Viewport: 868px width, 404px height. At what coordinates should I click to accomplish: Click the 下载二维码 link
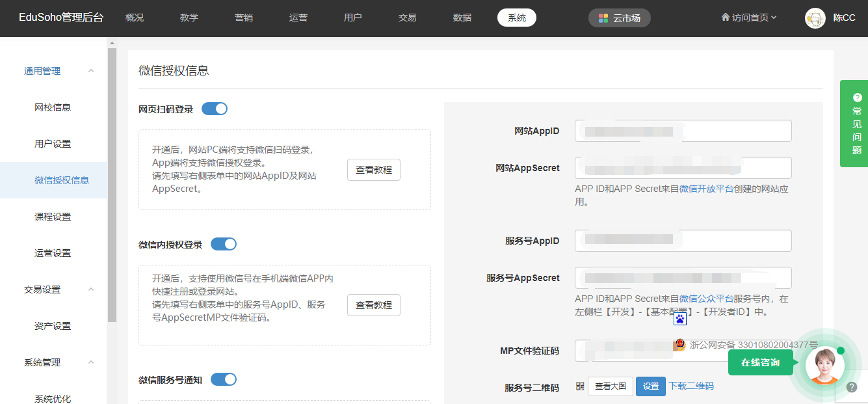point(691,386)
